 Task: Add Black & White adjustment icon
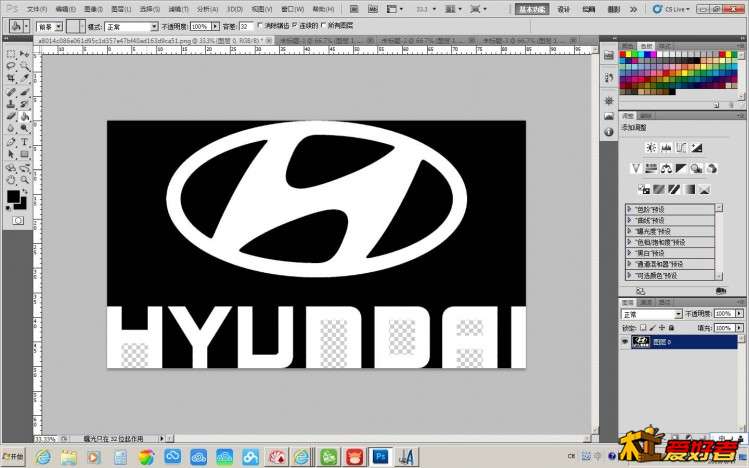point(681,168)
